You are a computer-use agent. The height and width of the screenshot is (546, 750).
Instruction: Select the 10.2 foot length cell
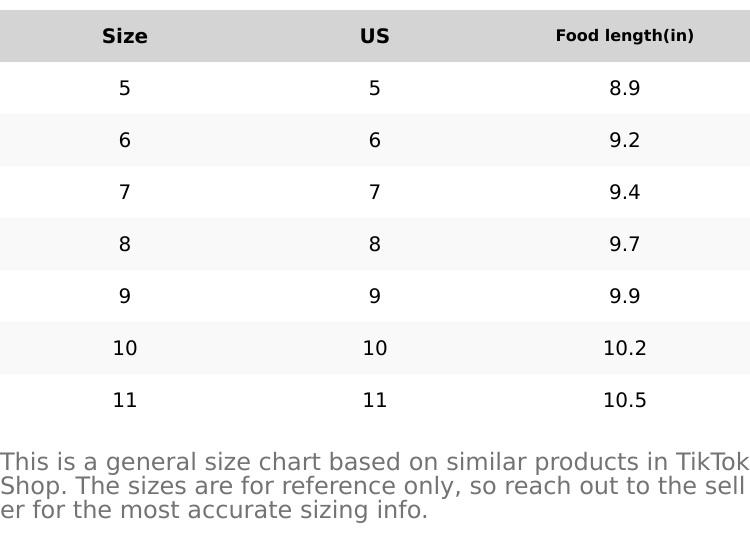624,348
